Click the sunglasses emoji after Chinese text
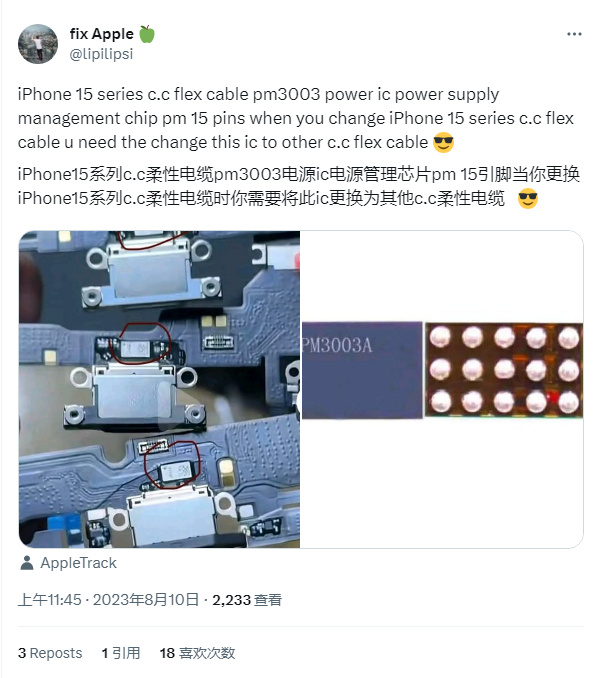Viewport: 599px width, 678px height. pyautogui.click(x=528, y=198)
